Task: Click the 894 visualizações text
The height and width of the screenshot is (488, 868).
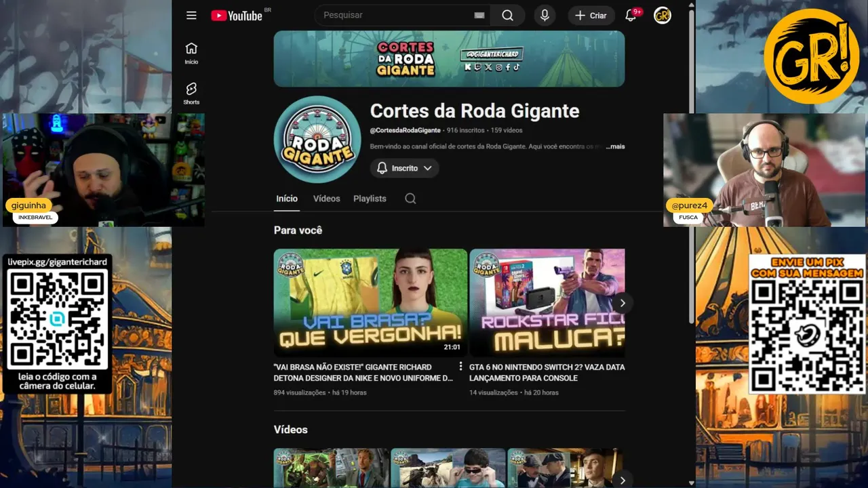Action: [x=300, y=392]
